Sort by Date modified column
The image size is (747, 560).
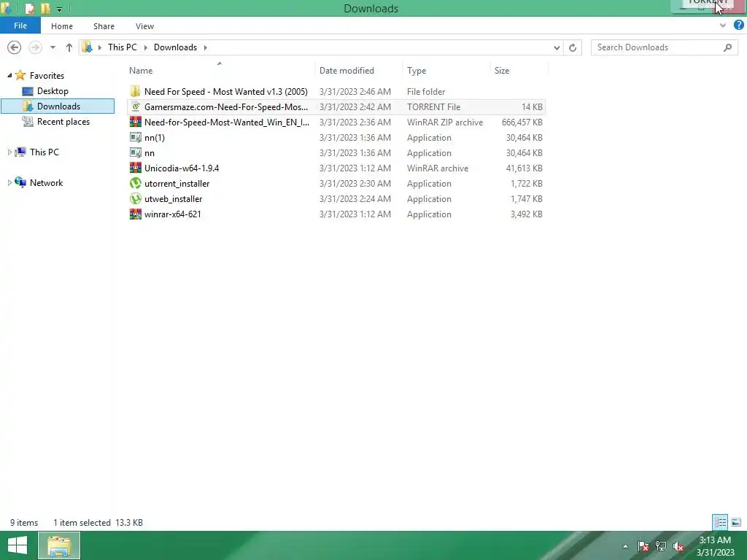[347, 71]
